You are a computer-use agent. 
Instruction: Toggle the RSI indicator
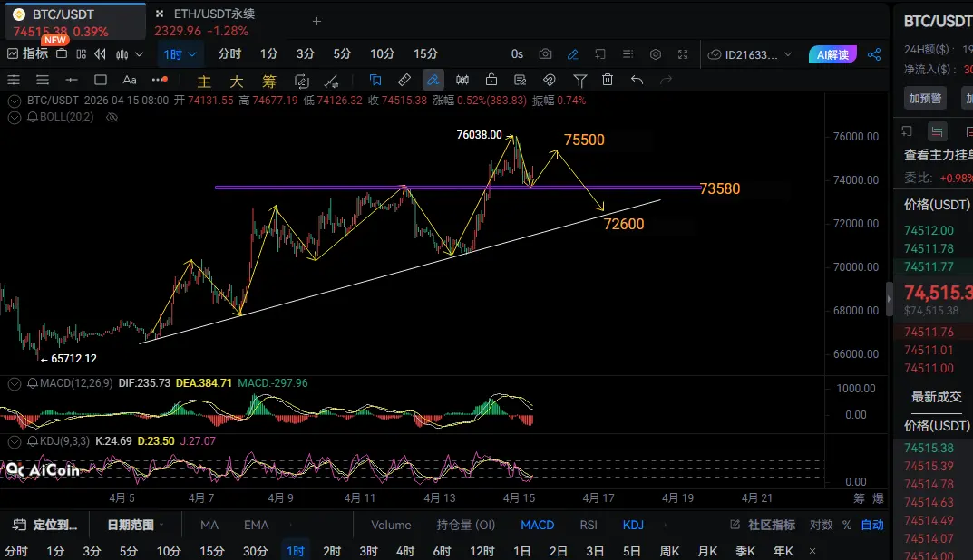(x=589, y=525)
